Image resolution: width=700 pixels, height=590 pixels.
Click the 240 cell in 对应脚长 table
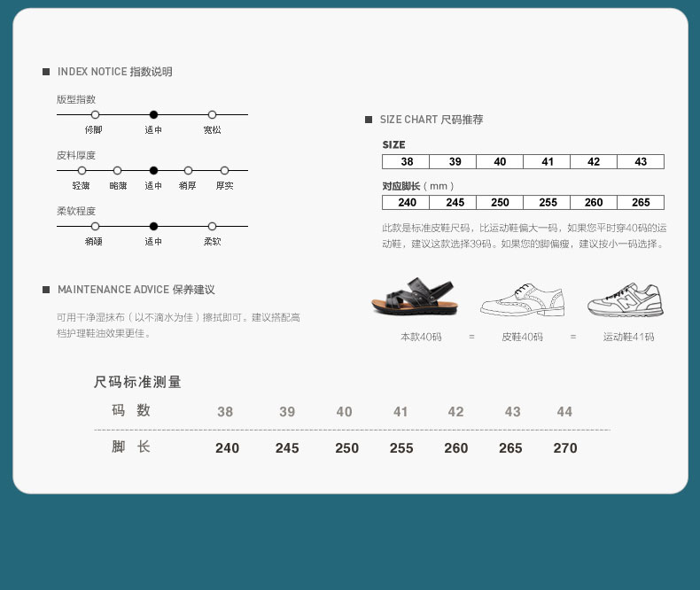point(406,202)
